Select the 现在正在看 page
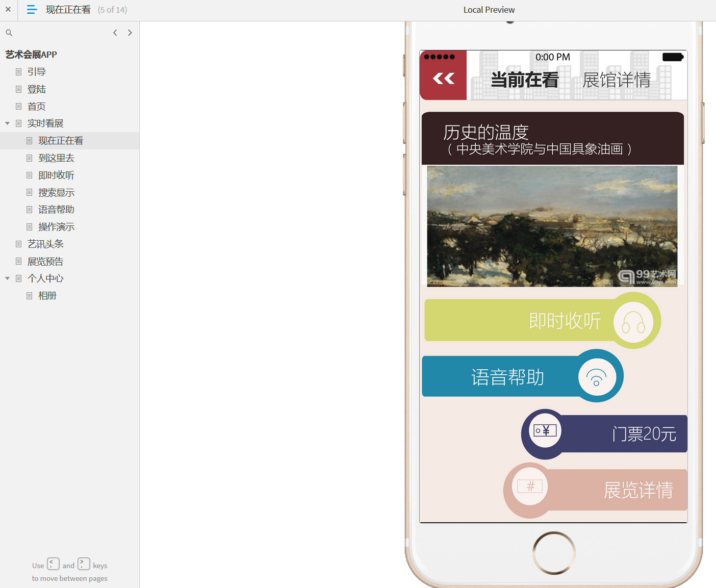 [x=61, y=141]
